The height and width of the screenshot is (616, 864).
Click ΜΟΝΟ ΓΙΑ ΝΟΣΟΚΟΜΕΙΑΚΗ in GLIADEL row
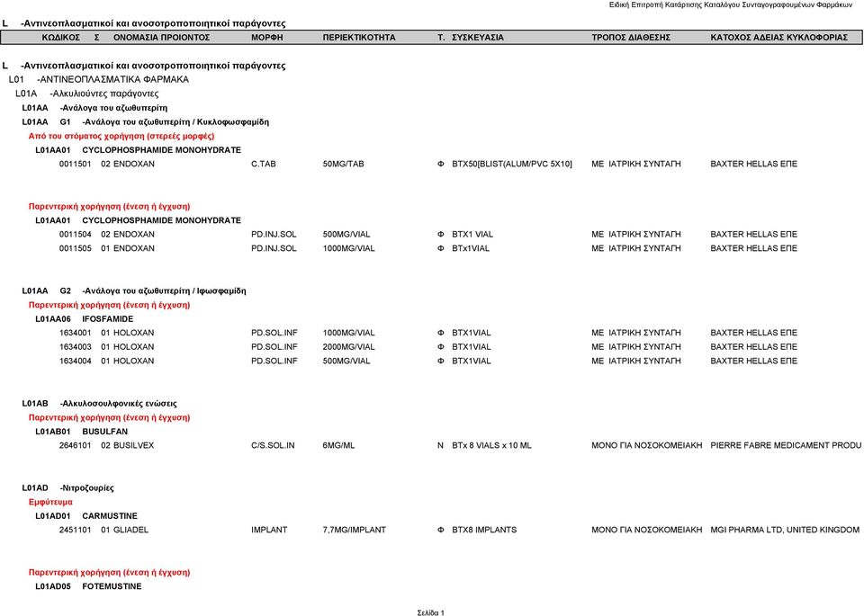[x=647, y=531]
